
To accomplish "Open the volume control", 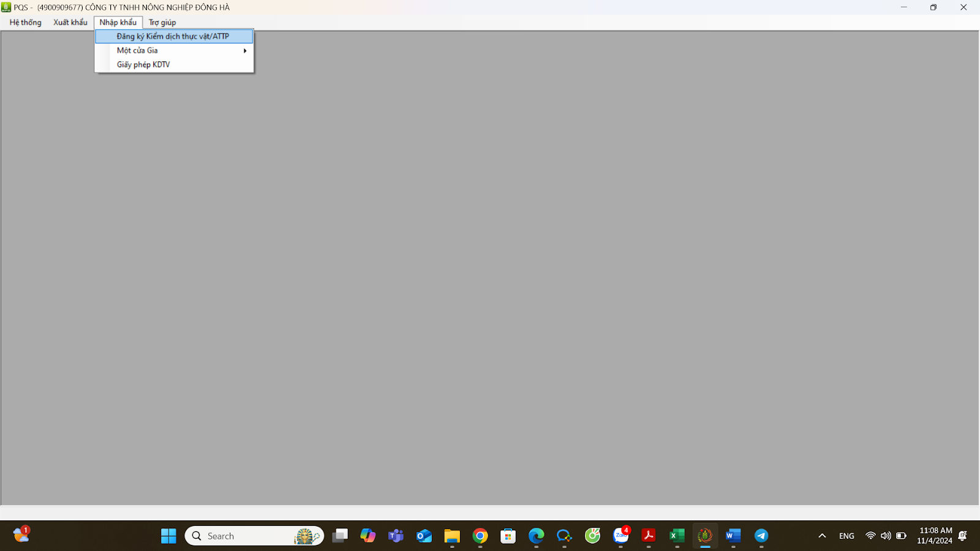I will tap(886, 536).
